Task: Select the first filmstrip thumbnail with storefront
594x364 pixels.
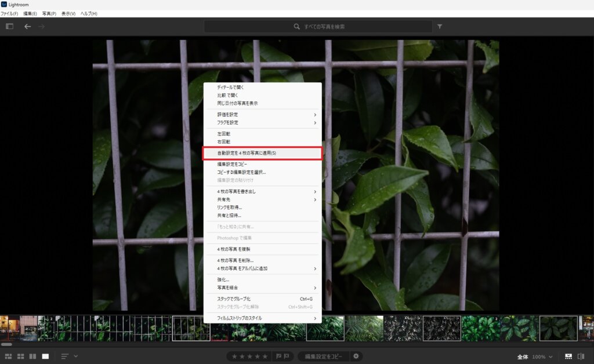Action: tap(9, 329)
